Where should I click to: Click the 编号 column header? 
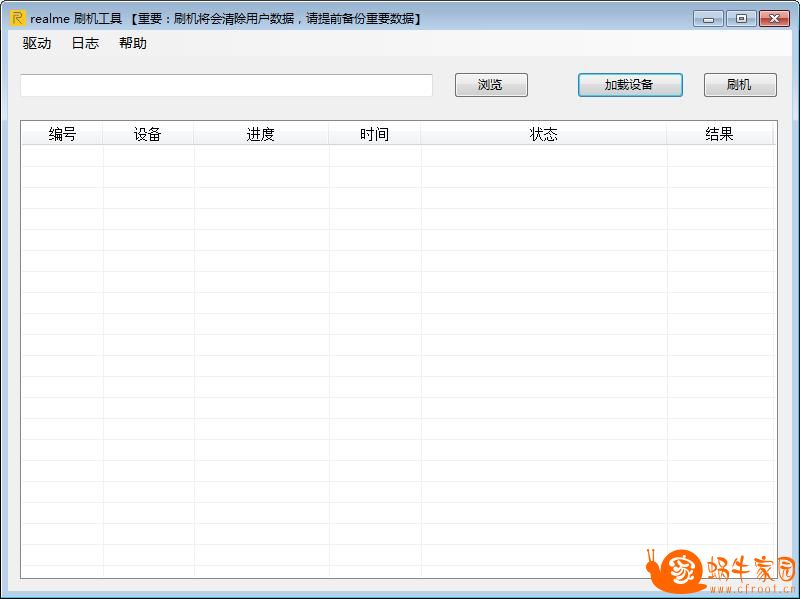pyautogui.click(x=62, y=134)
